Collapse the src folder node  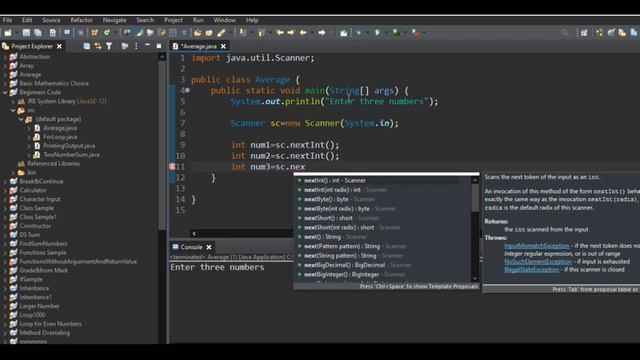tap(13, 110)
